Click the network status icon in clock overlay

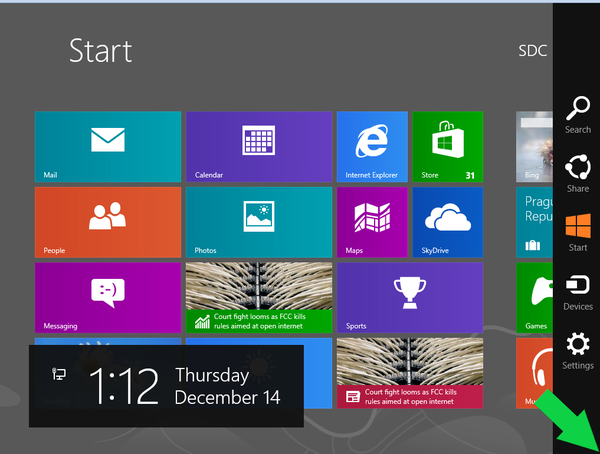(59, 374)
